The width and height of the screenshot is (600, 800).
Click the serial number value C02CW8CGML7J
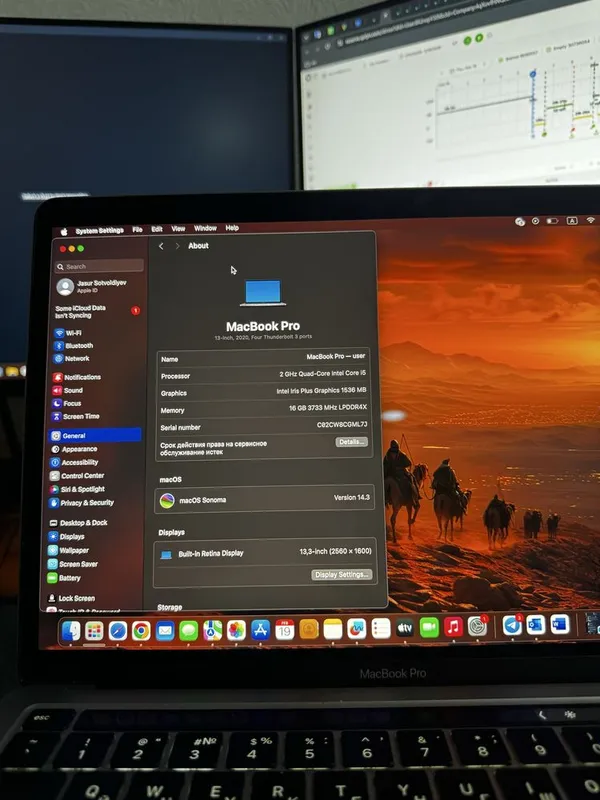pos(342,424)
